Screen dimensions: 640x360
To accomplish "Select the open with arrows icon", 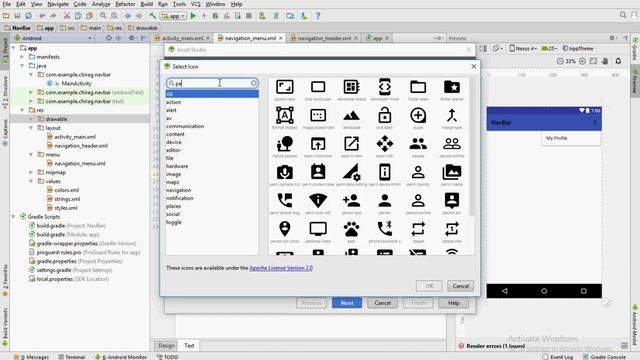I will (384, 144).
